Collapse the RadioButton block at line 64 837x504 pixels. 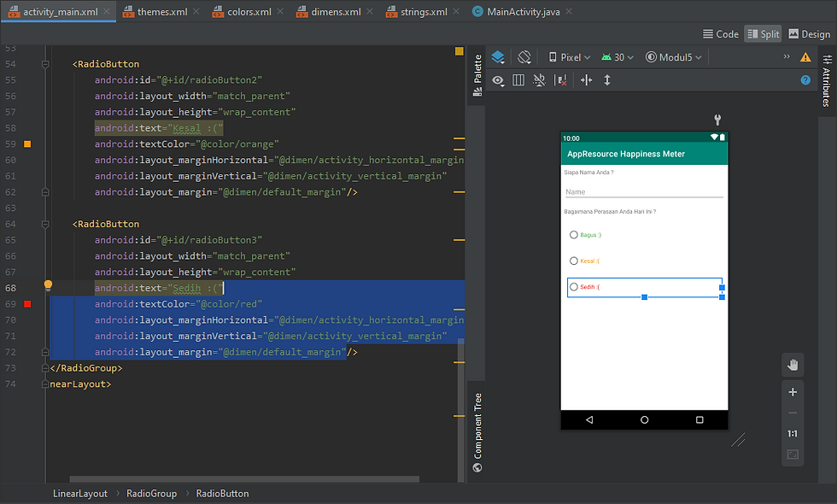click(x=45, y=224)
